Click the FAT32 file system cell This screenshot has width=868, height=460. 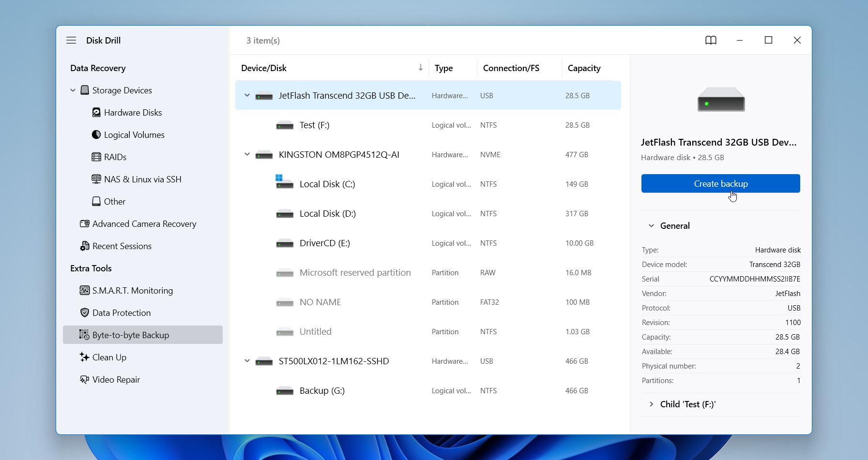(489, 302)
